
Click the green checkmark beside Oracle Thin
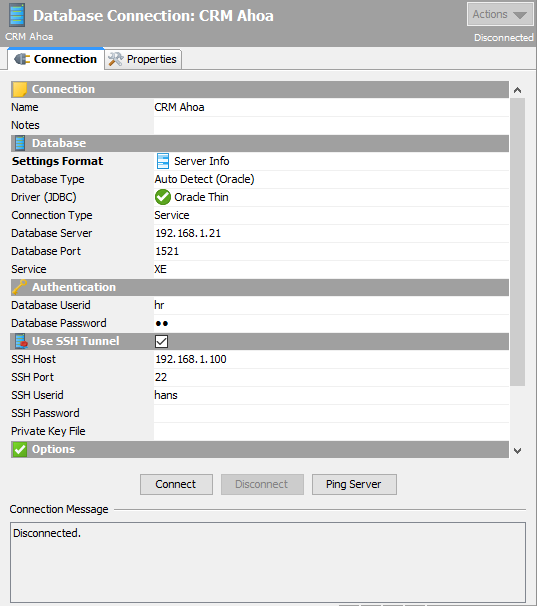pyautogui.click(x=163, y=197)
